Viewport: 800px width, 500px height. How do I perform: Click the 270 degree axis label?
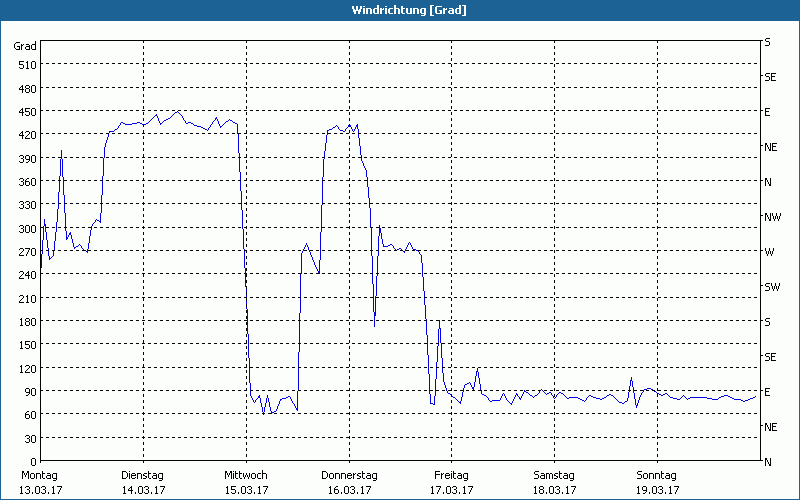point(27,252)
